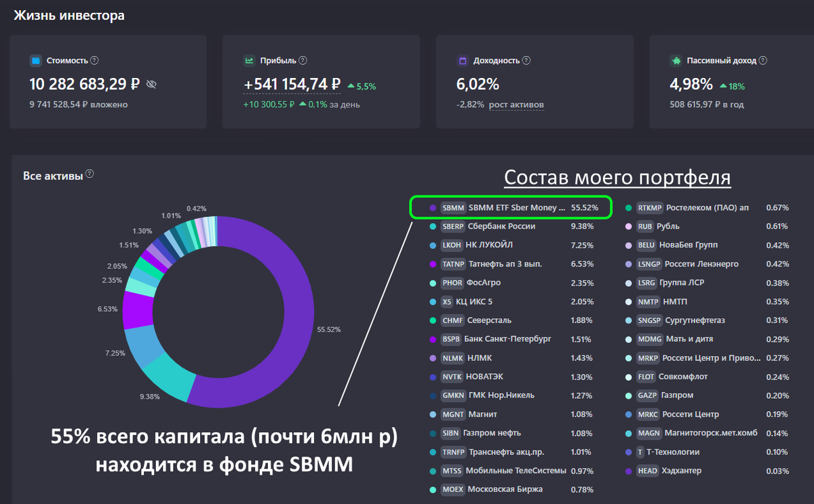Click the 508 615,97 ₽ в год value
Image resolution: width=814 pixels, height=504 pixels.
click(x=706, y=104)
